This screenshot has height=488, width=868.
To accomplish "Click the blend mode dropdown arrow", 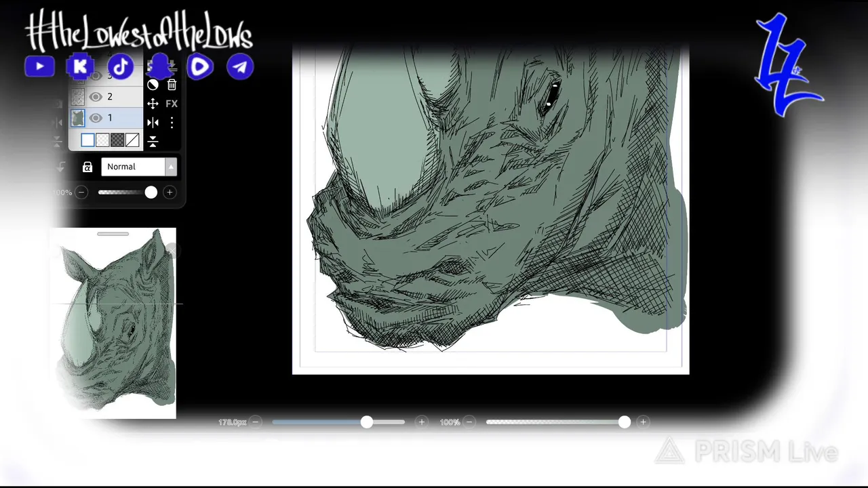I will tap(171, 167).
